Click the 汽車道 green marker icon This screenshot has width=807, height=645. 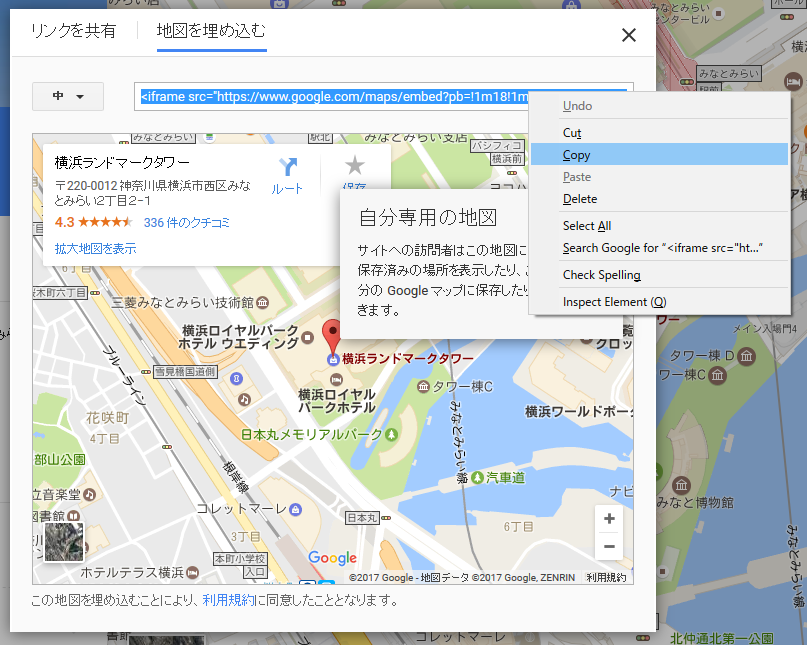point(477,478)
